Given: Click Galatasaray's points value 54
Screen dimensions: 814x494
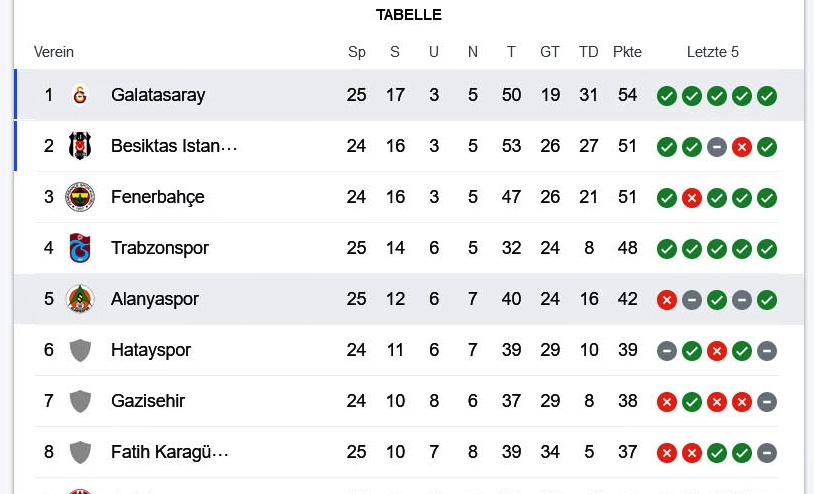Looking at the screenshot, I should pos(627,95).
